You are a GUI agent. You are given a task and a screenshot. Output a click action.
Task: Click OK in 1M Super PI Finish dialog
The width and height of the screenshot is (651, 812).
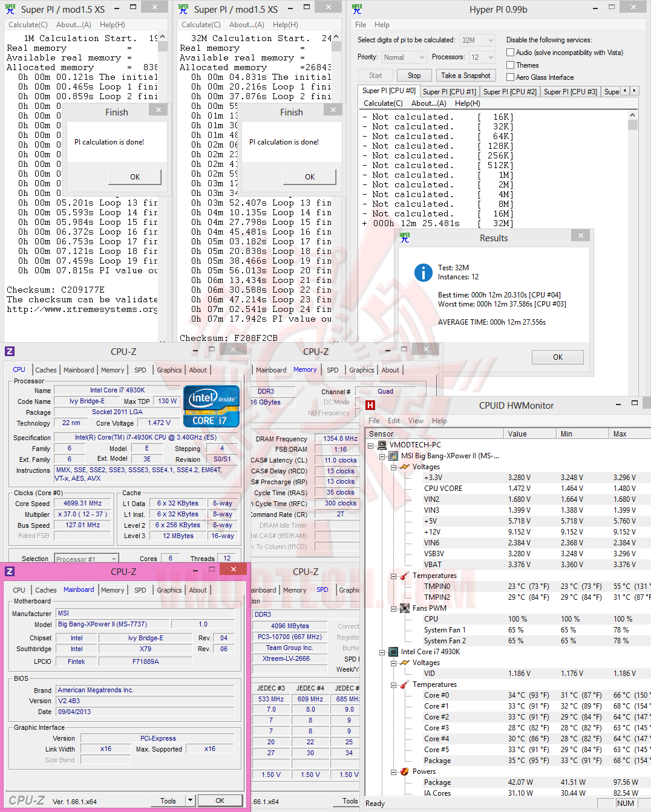(x=135, y=177)
